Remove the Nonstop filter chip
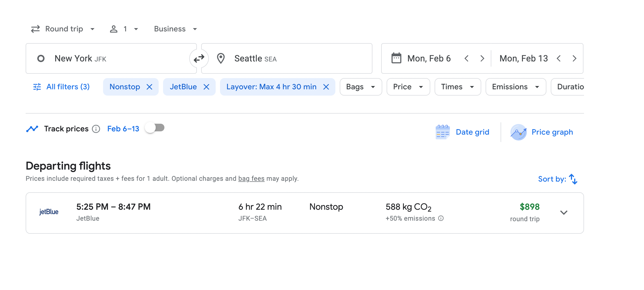The width and height of the screenshot is (644, 290). [x=149, y=87]
